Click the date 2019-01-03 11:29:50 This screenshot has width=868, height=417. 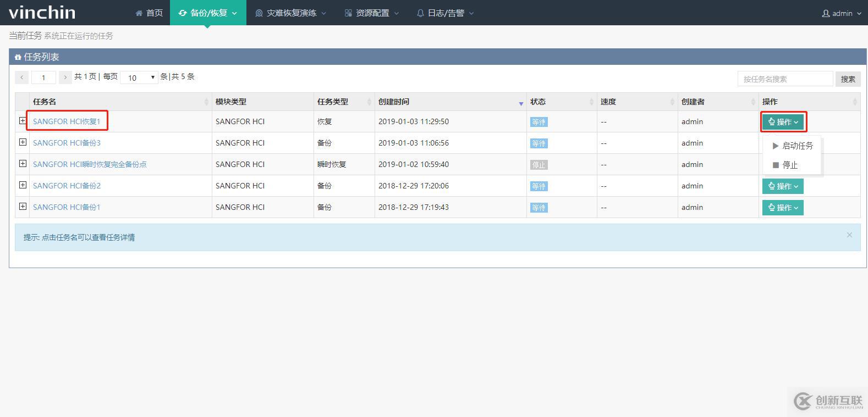(414, 121)
